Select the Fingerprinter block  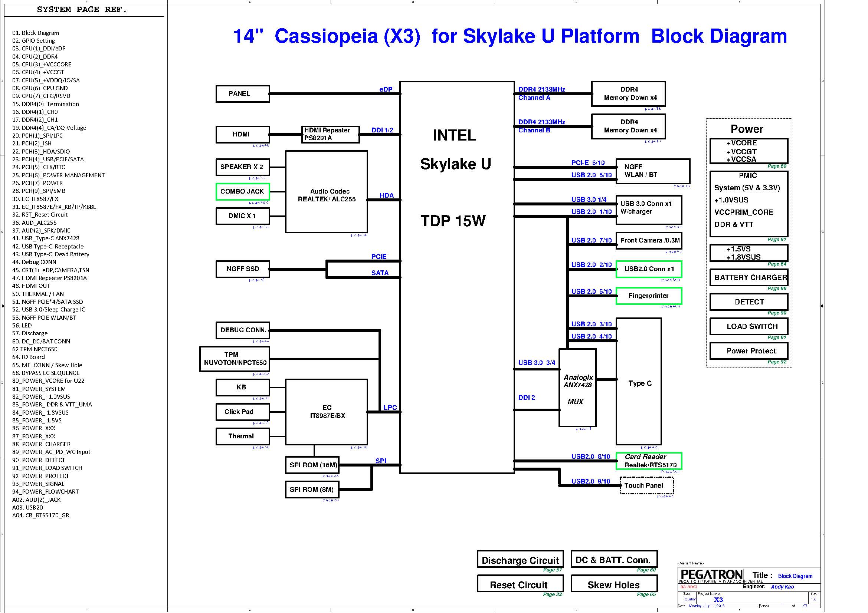[x=649, y=296]
